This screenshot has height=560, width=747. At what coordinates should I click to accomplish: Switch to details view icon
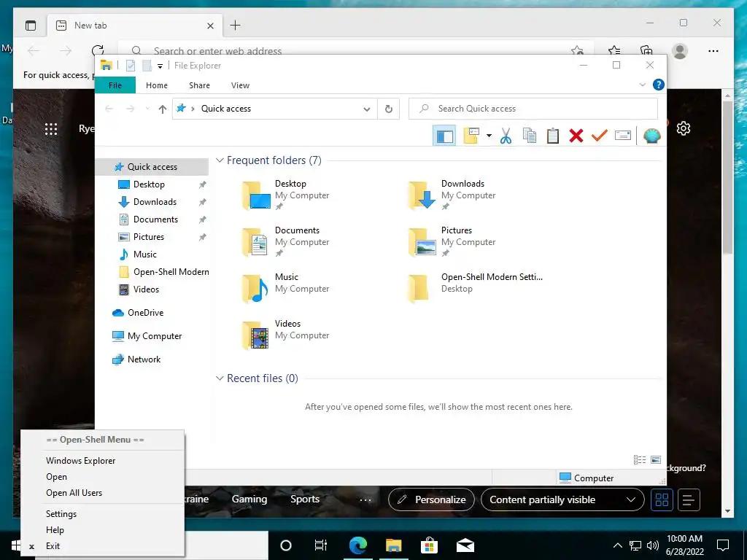pyautogui.click(x=639, y=459)
